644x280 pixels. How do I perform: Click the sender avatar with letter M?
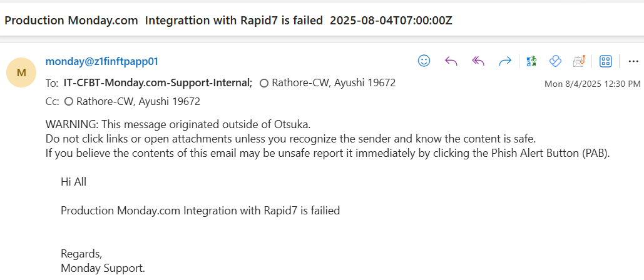tap(21, 72)
